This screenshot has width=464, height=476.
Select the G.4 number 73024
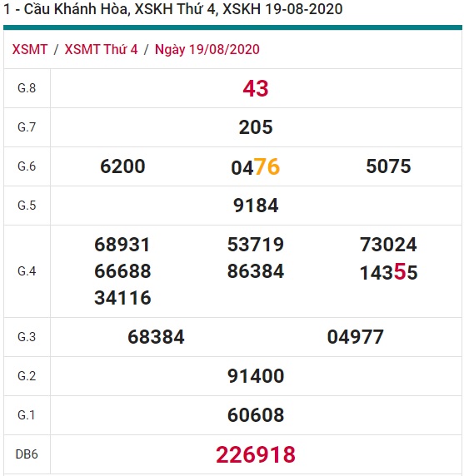388,245
